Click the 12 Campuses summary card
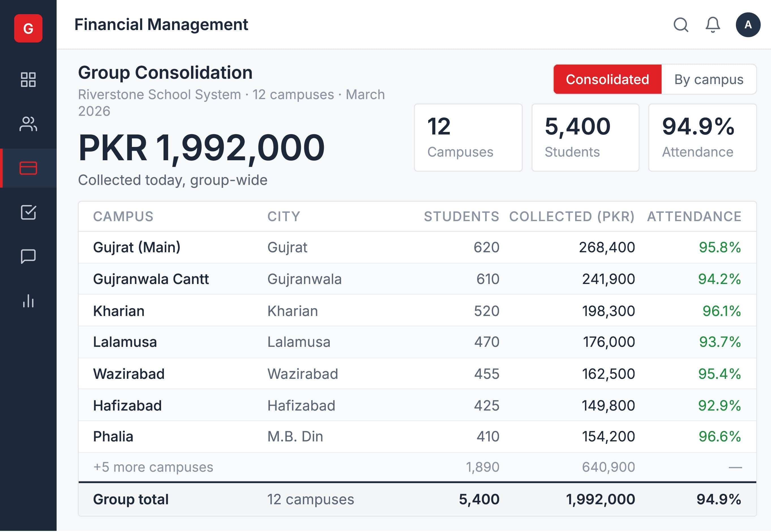The height and width of the screenshot is (532, 771). pos(468,138)
